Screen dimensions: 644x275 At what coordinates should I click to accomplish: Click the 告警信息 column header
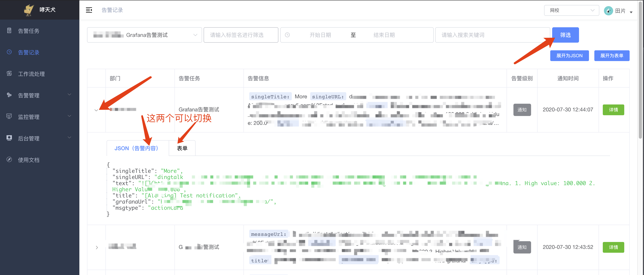click(258, 78)
